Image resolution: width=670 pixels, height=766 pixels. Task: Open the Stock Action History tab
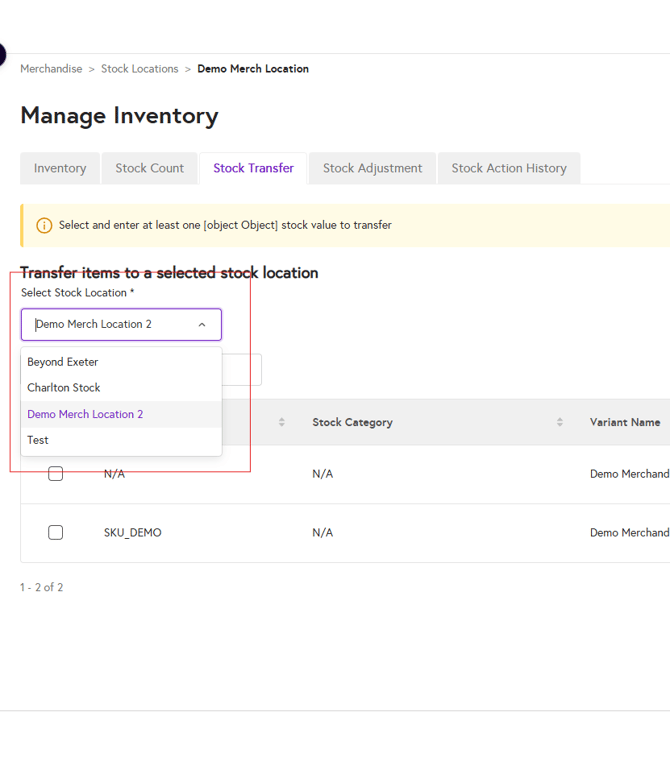[x=508, y=168]
